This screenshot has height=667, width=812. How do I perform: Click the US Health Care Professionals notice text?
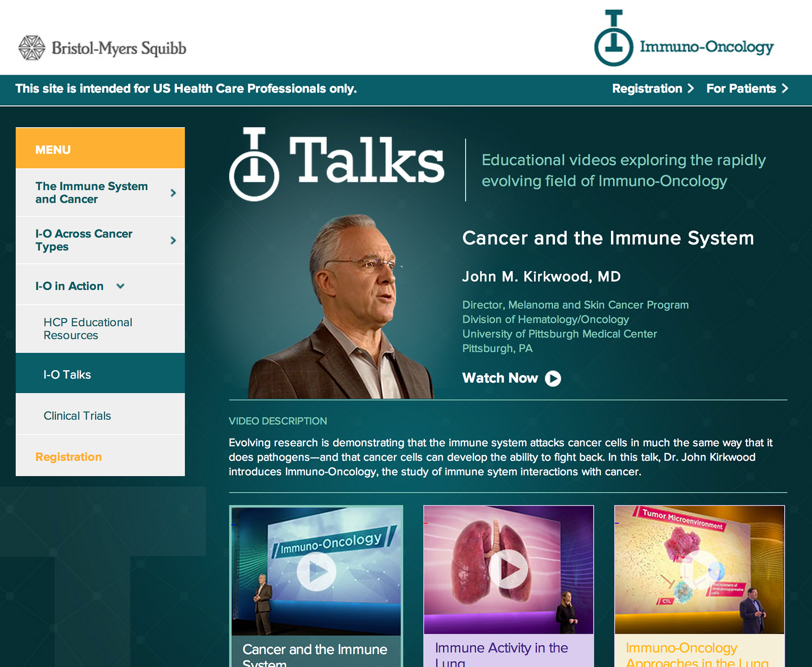[186, 88]
